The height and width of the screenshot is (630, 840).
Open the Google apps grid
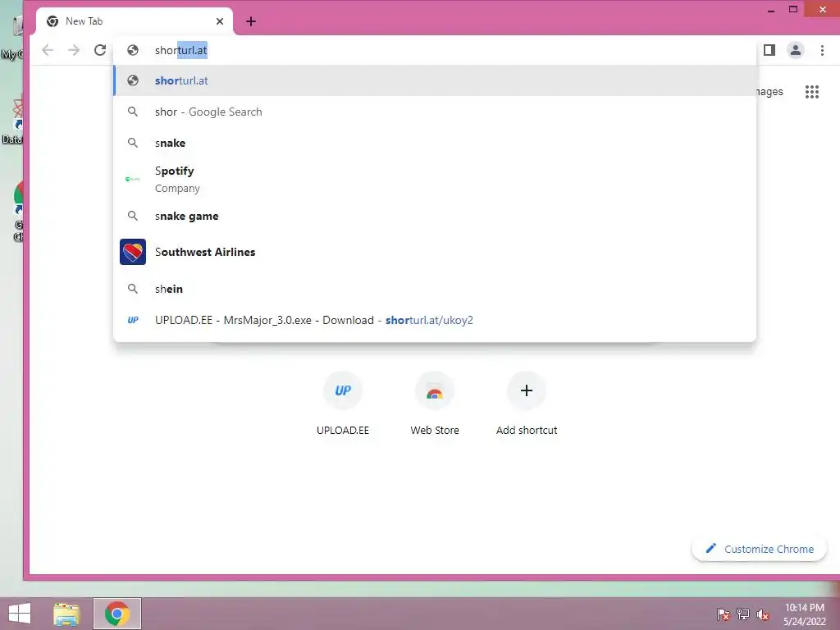tap(812, 92)
